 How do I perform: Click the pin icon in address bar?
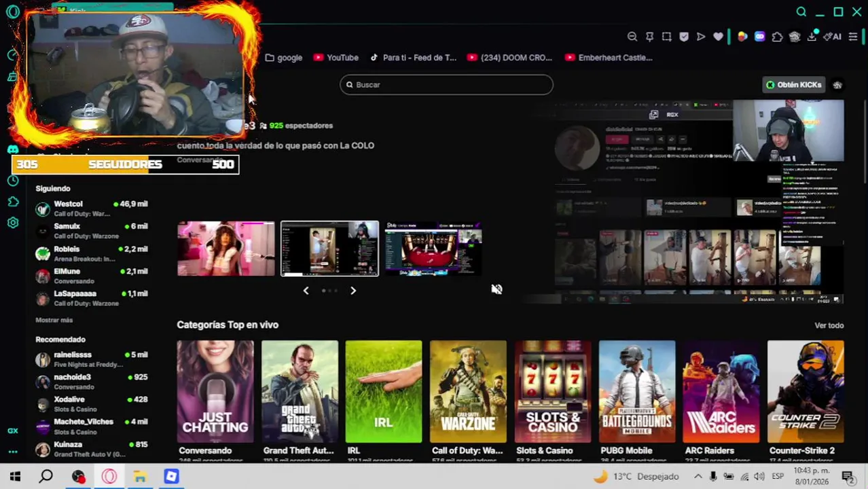[x=649, y=37]
